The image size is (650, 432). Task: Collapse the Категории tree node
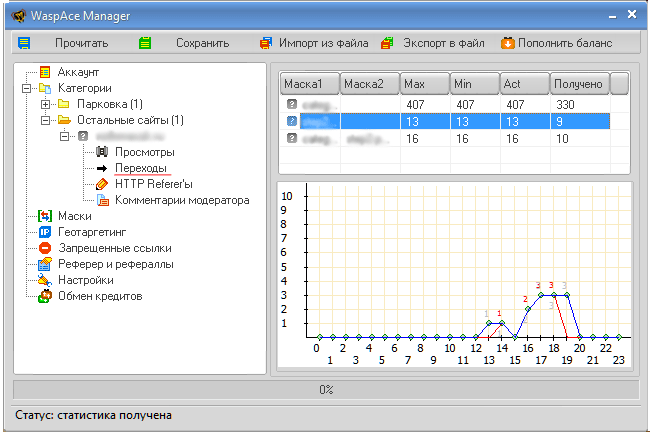pos(26,88)
